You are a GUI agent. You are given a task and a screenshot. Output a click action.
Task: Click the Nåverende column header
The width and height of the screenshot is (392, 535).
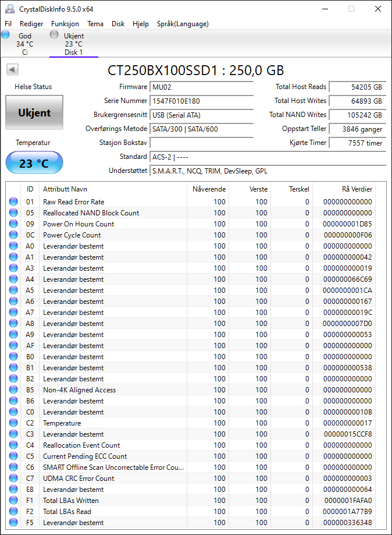coord(209,189)
